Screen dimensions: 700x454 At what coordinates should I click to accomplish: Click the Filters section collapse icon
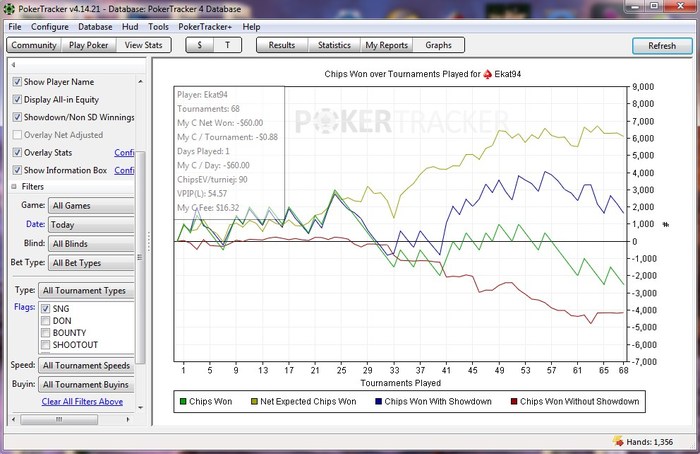click(14, 187)
